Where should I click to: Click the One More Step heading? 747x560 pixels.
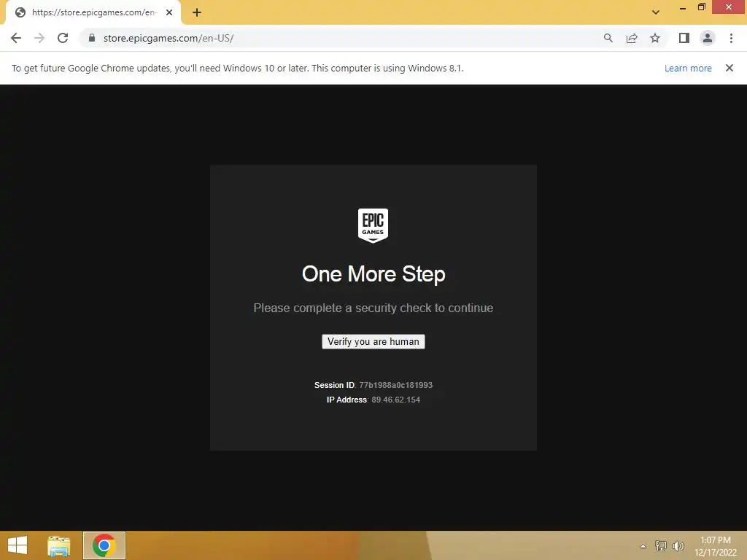point(373,274)
